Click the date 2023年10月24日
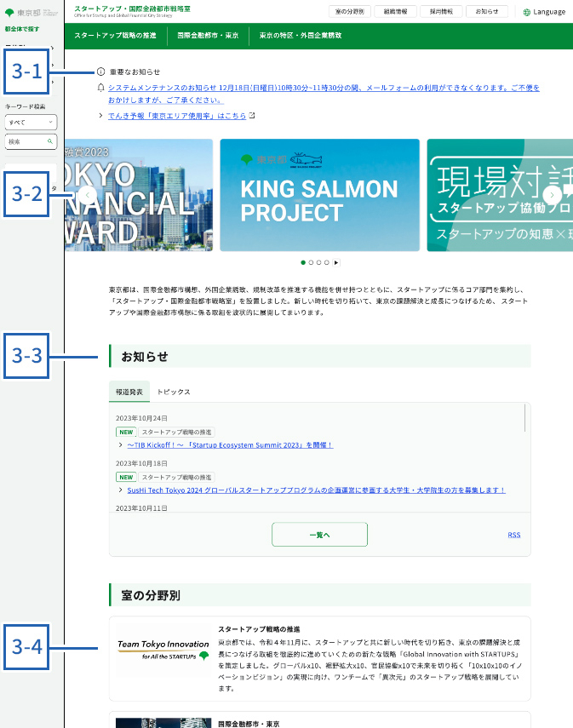 pos(141,418)
